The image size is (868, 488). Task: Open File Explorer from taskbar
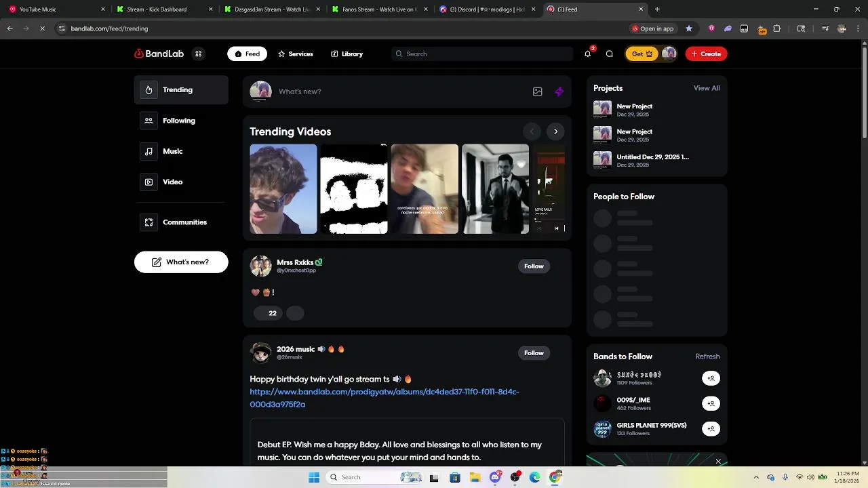click(x=475, y=477)
